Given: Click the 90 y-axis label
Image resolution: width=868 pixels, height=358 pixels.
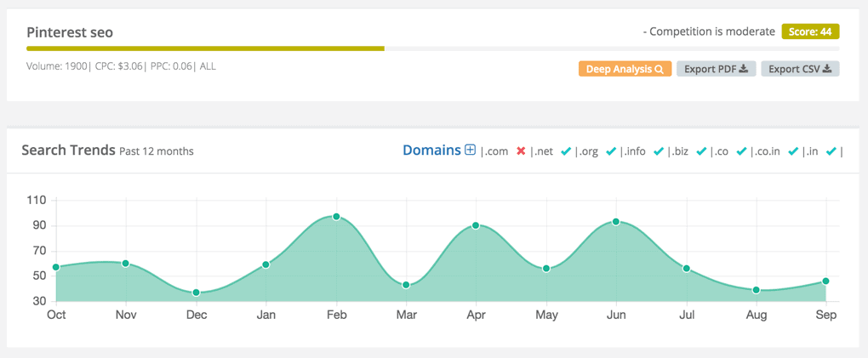Looking at the screenshot, I should (x=38, y=225).
